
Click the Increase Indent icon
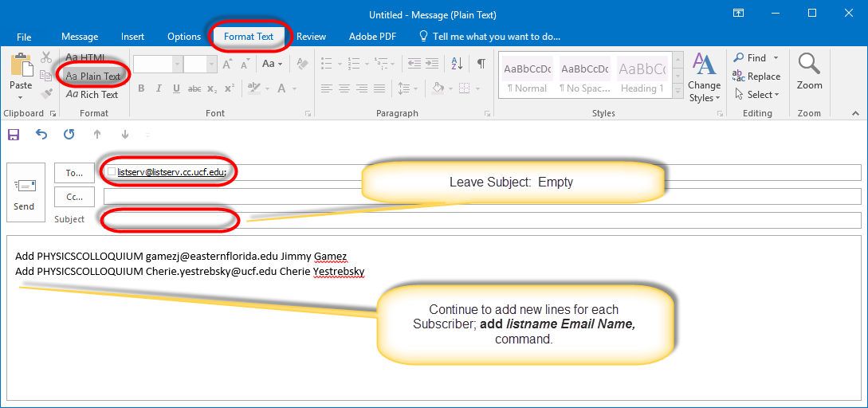click(432, 63)
